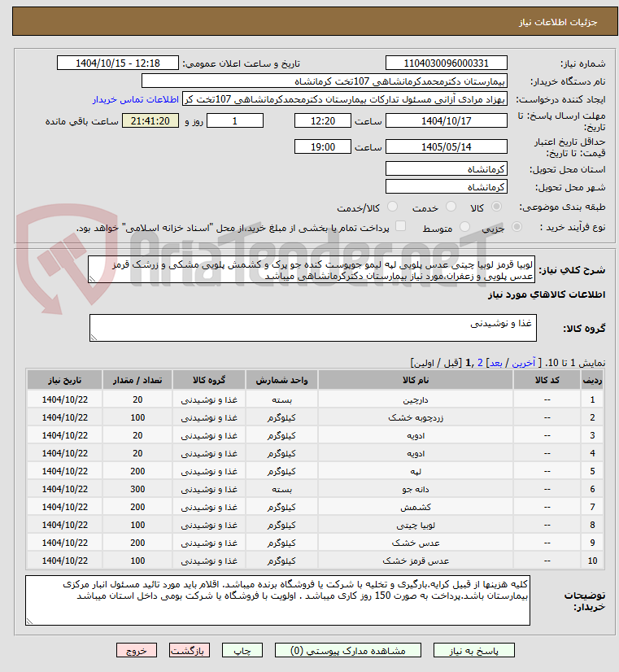
Task: Open اطلاعات تماس خریدار link
Action: (x=135, y=99)
